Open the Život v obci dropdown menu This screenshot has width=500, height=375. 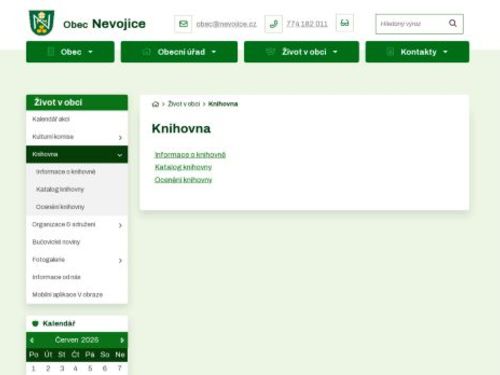tap(302, 52)
